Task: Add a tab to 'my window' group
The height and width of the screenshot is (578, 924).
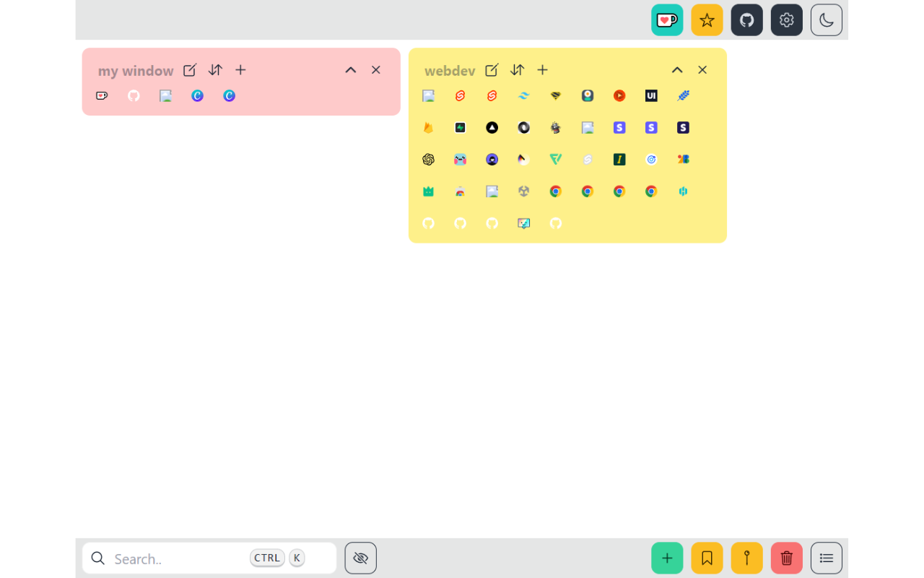Action: click(x=240, y=70)
